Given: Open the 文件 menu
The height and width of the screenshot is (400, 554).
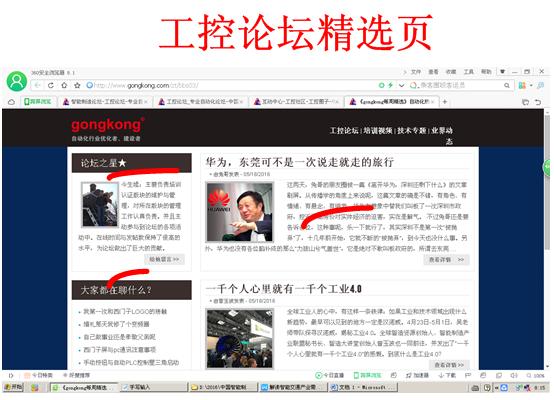Looking at the screenshot, I should [x=416, y=72].
